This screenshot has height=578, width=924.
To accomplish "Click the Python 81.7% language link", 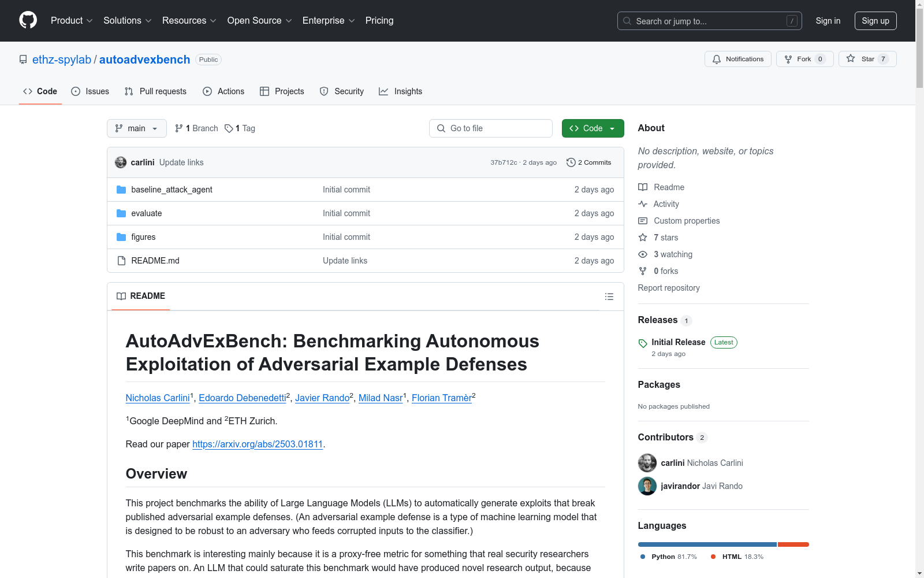I will (x=668, y=557).
